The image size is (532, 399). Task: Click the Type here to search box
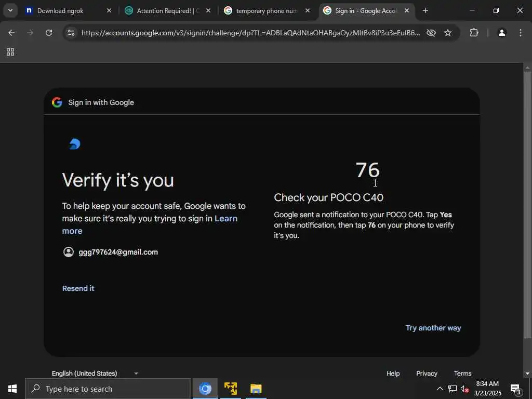(x=108, y=389)
